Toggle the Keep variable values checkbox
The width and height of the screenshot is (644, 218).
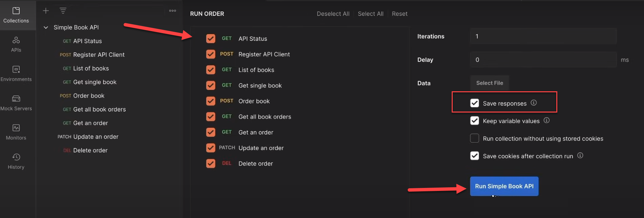[475, 121]
